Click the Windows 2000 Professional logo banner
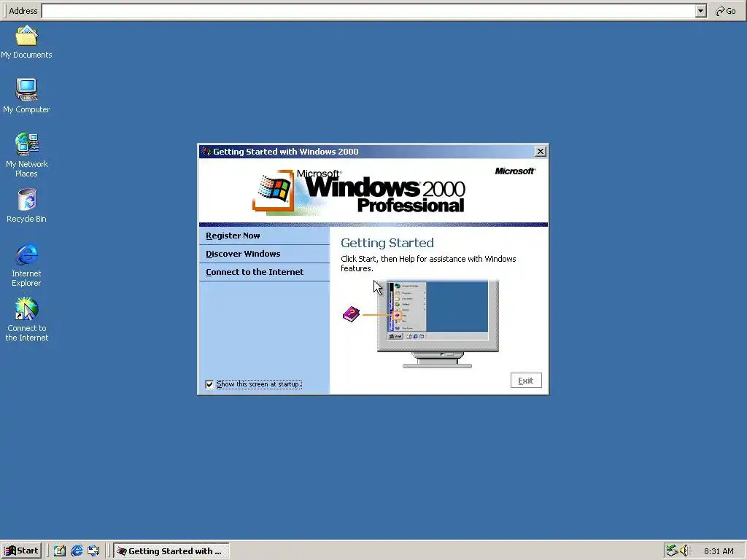Viewport: 747px width, 560px height. (359, 192)
